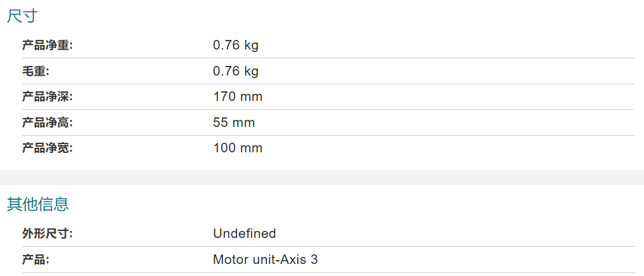The height and width of the screenshot is (276, 644).
Task: Click the 55 mm height value
Action: [x=234, y=122]
